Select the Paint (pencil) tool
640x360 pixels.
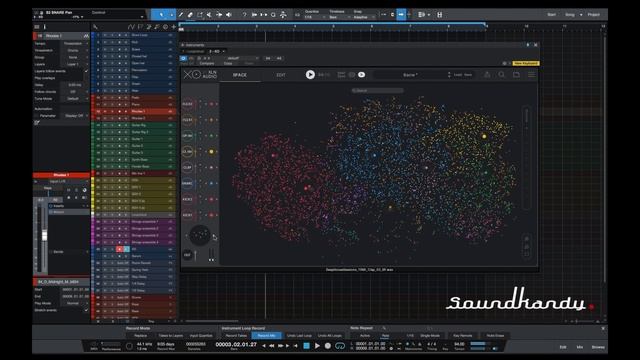[x=180, y=15]
